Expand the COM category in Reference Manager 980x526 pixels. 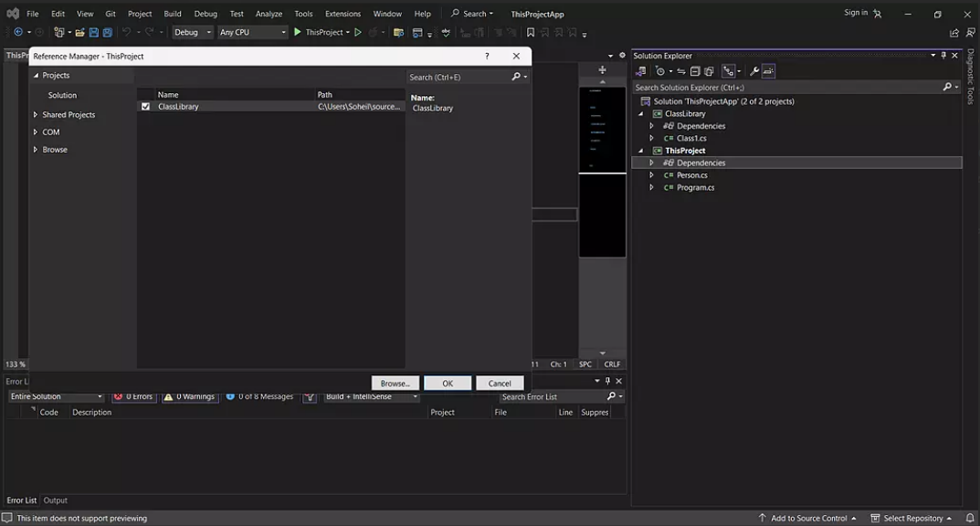(x=36, y=132)
